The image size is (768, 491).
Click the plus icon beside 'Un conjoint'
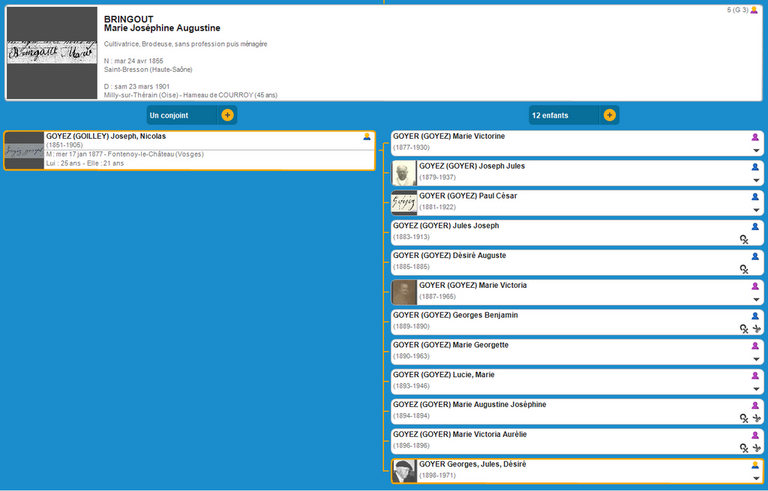227,115
